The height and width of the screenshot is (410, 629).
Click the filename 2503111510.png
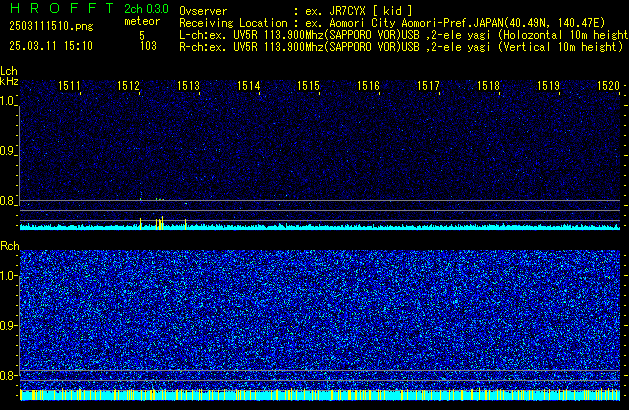[51, 26]
